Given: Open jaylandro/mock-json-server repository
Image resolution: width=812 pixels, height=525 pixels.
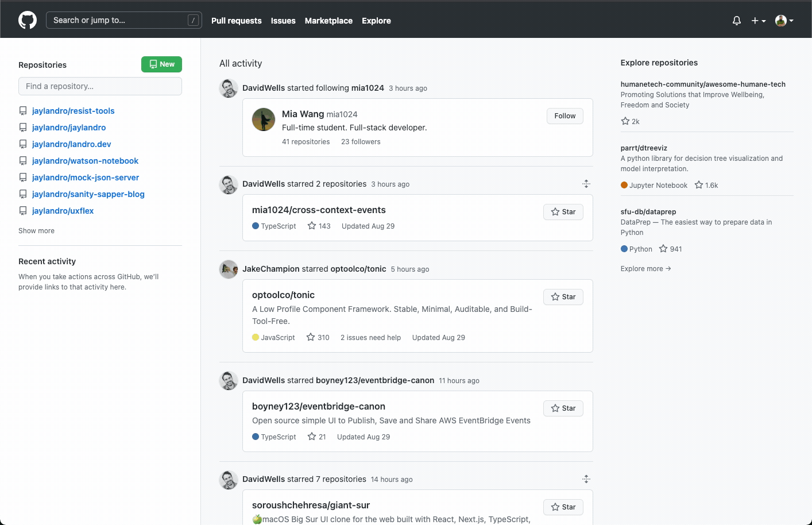Looking at the screenshot, I should pyautogui.click(x=86, y=177).
